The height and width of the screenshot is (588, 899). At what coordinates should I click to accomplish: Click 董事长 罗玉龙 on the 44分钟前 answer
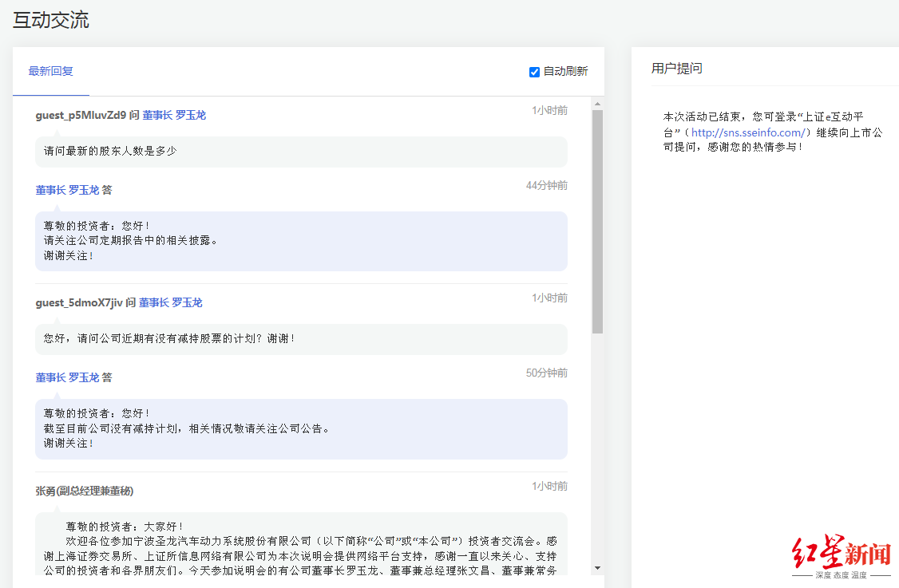(67, 190)
